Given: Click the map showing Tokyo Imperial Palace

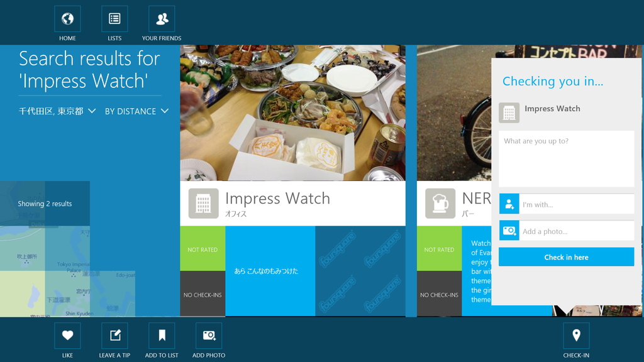Looking at the screenshot, I should [67, 271].
